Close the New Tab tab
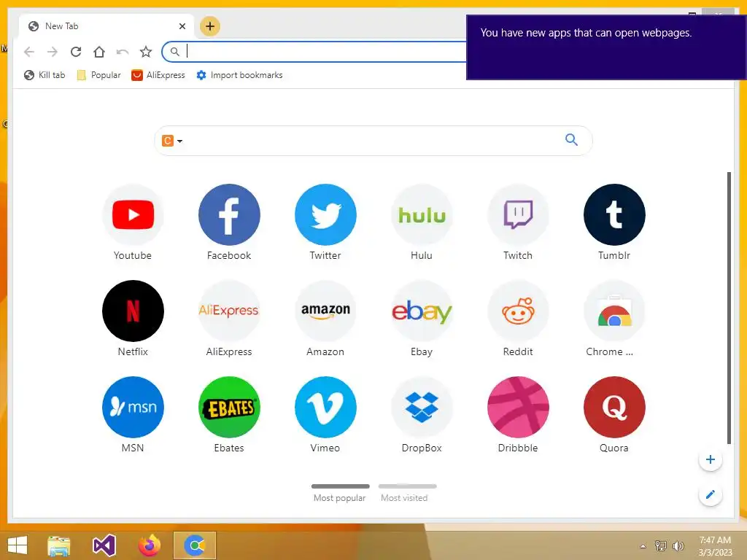This screenshot has width=747, height=560. pos(182,26)
